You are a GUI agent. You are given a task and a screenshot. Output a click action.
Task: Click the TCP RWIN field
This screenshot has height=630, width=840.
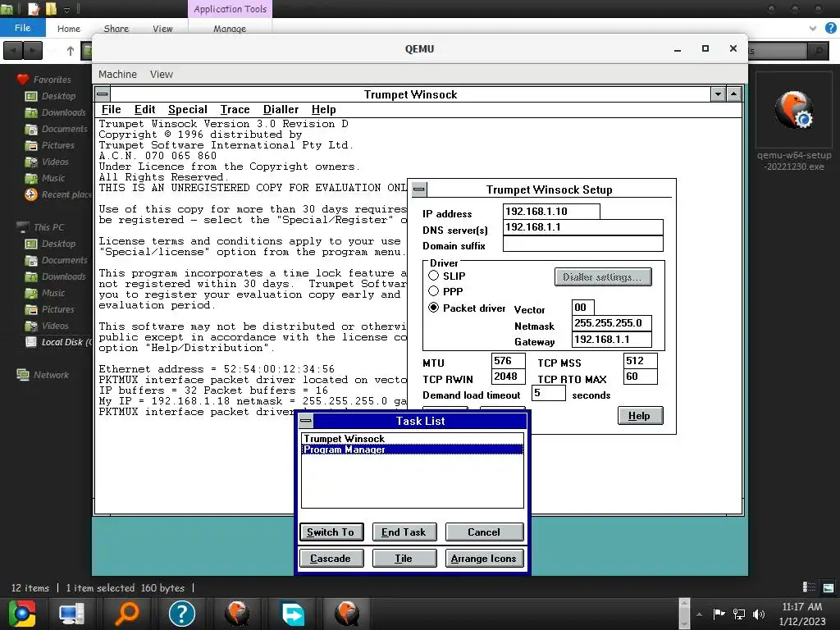click(508, 377)
